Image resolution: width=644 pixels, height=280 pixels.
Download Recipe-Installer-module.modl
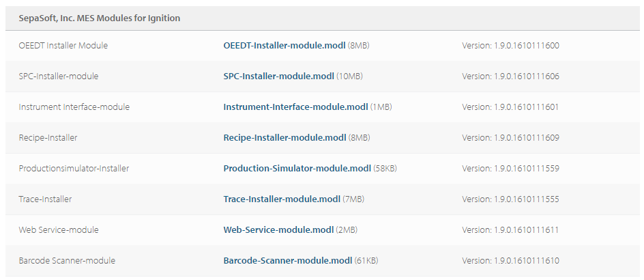(284, 138)
